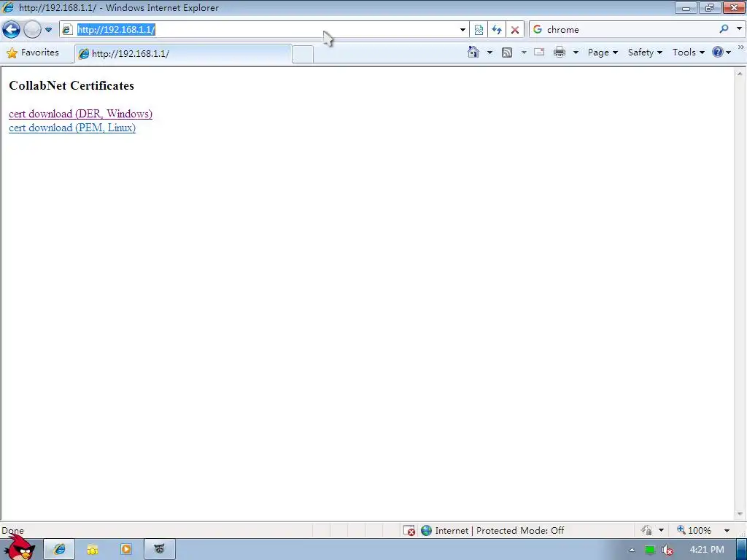Expand the Print dropdown arrow
747x560 pixels.
coord(576,52)
